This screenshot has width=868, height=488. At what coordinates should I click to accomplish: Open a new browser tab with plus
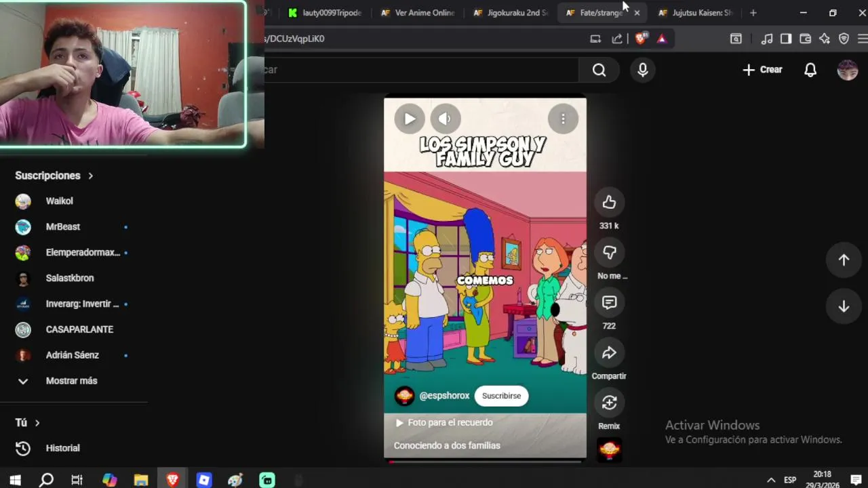753,13
